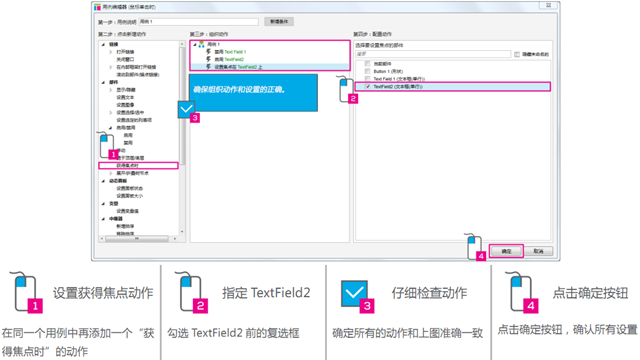This screenshot has height=360, width=640.
Task: Click the 用例 1 case tree icon
Action: (x=202, y=44)
